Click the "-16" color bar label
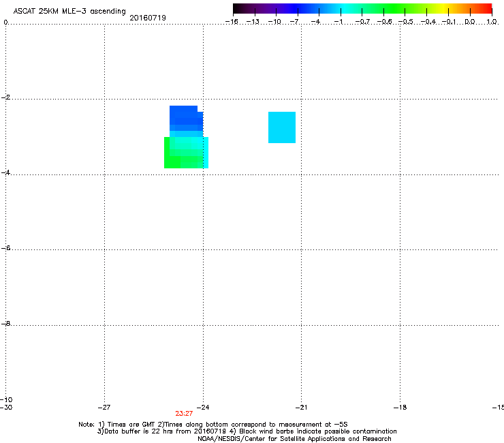The height and width of the screenshot is (443, 504). point(232,22)
